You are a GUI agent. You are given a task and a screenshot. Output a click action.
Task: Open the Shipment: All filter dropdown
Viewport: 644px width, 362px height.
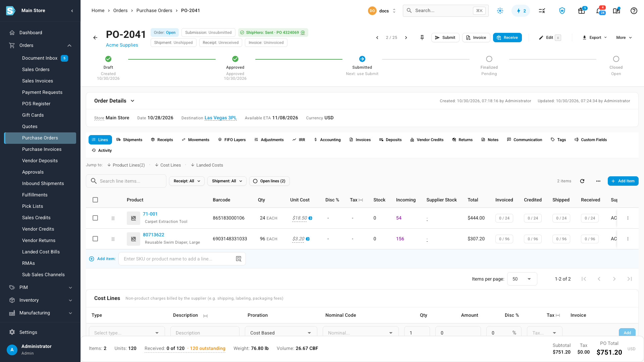click(x=227, y=181)
